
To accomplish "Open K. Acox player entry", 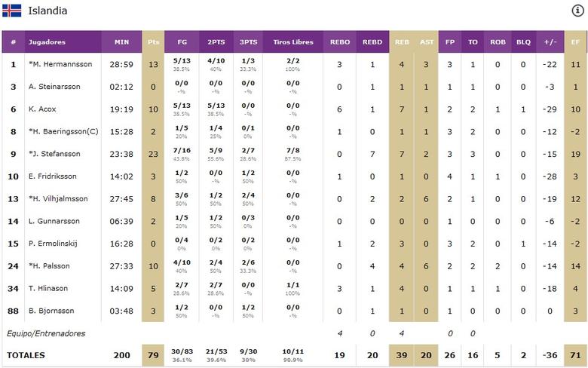I will point(42,109).
